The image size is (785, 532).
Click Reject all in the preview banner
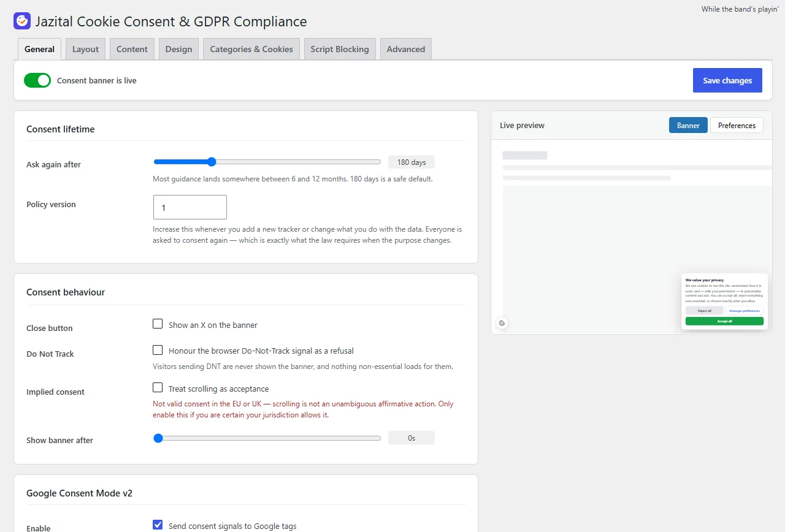pyautogui.click(x=705, y=311)
